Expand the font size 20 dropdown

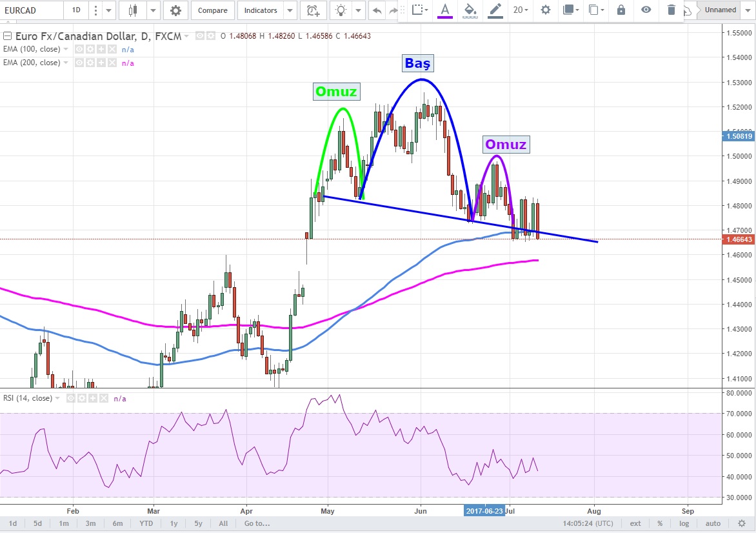click(x=521, y=10)
